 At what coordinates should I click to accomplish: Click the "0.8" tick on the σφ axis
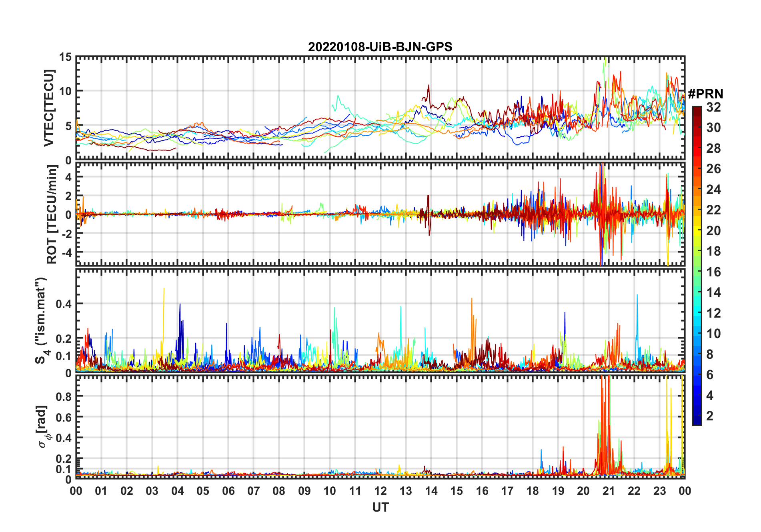tap(64, 396)
